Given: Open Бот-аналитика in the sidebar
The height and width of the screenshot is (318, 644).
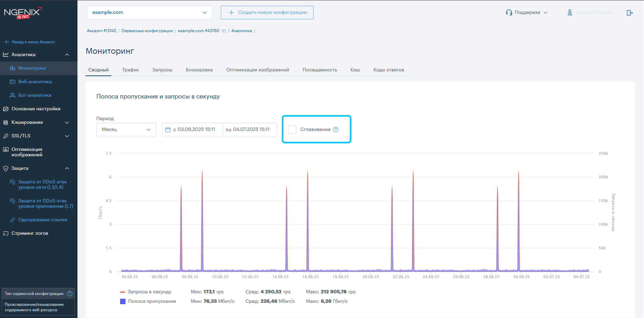Looking at the screenshot, I should pyautogui.click(x=39, y=95).
